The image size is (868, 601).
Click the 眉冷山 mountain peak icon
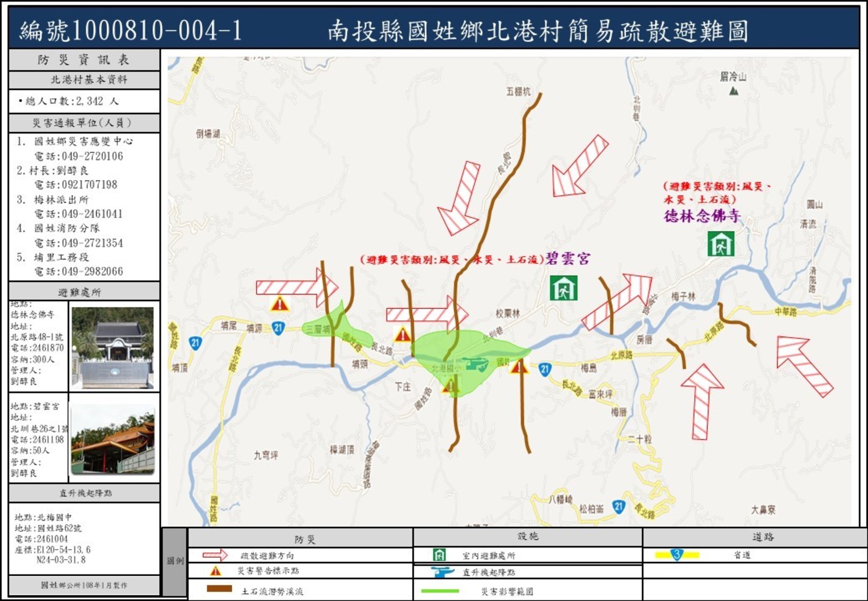click(734, 90)
